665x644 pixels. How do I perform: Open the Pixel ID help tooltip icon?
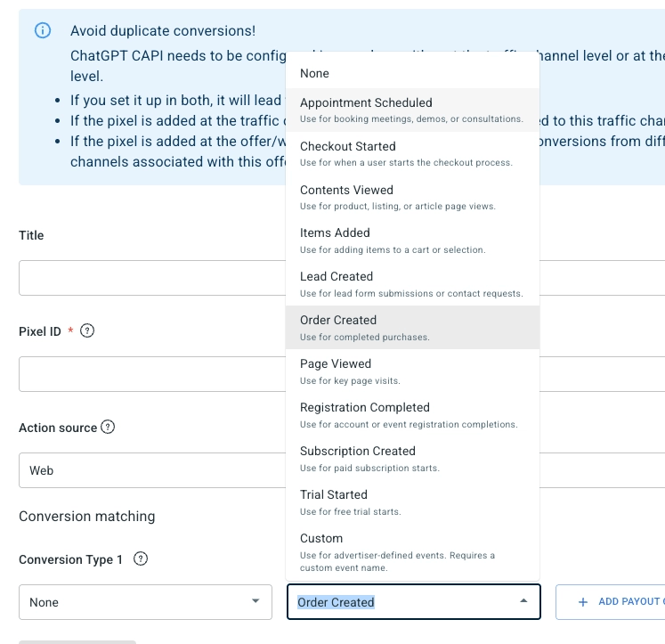87,330
